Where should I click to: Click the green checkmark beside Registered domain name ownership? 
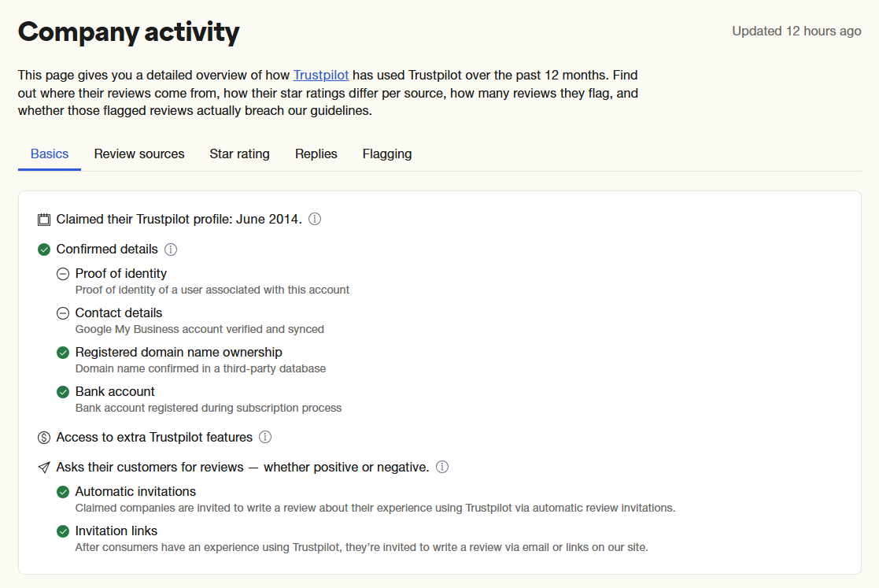point(63,352)
